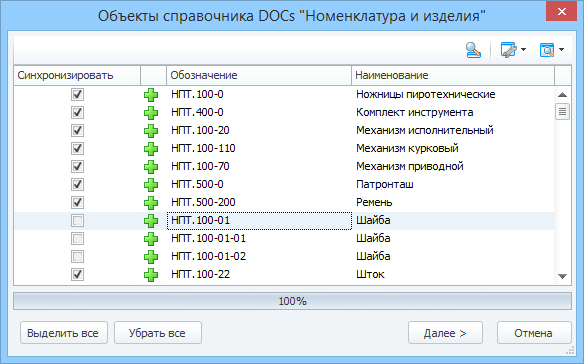Select designation cell НПТ.400-0
The width and height of the screenshot is (584, 364).
click(x=259, y=112)
